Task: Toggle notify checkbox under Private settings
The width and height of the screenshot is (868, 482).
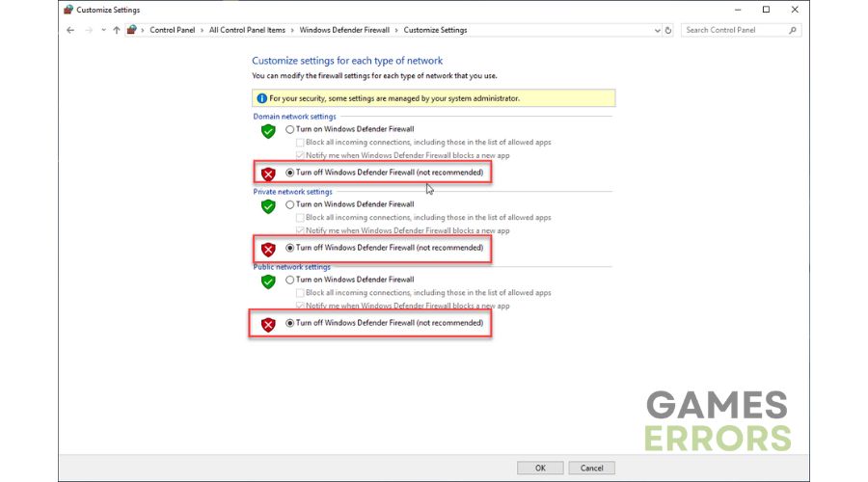Action: (300, 230)
